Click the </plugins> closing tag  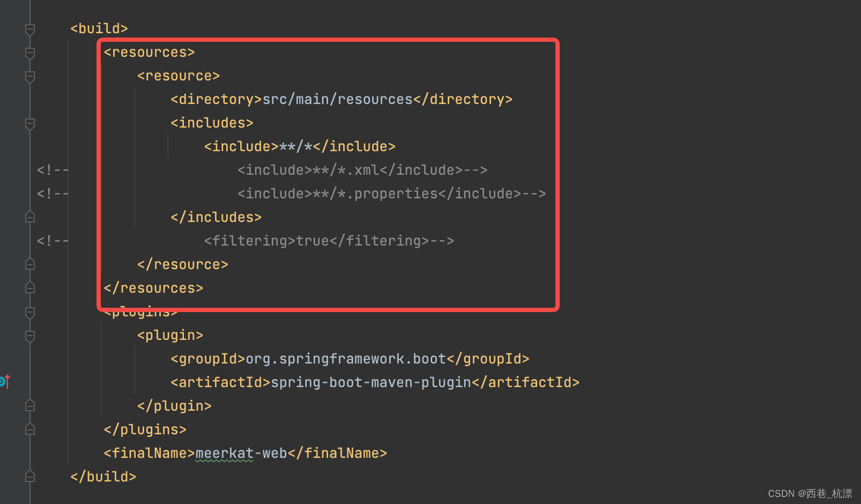[x=145, y=429]
